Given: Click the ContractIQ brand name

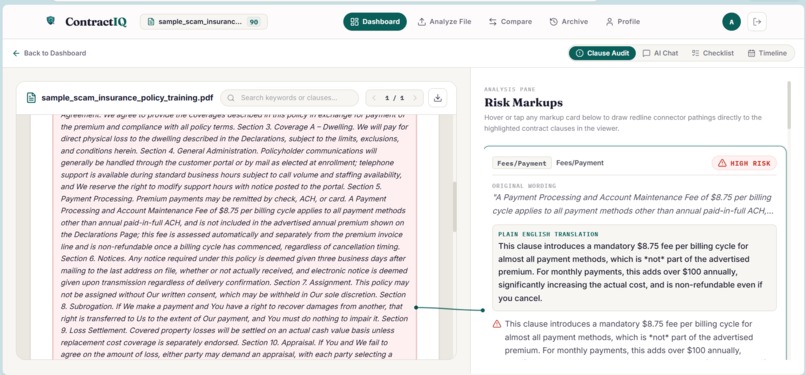Looking at the screenshot, I should tap(96, 22).
